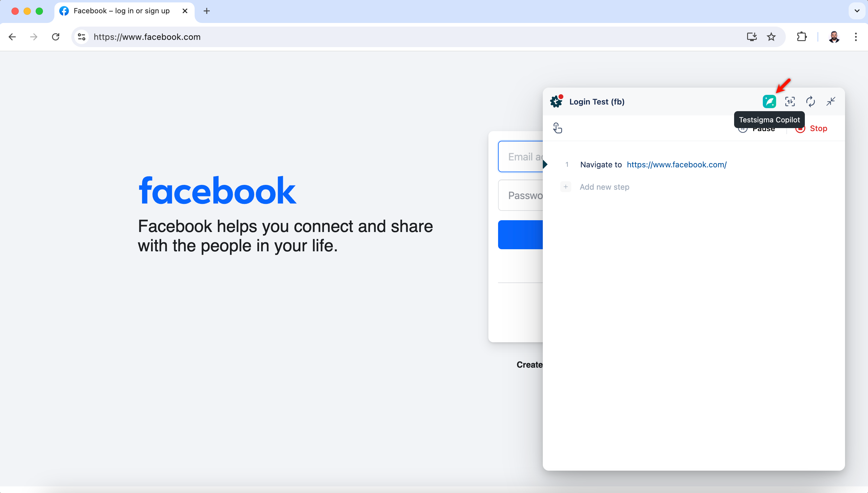This screenshot has height=493, width=868.
Task: Open Testsigma Copilot from the teal icon
Action: click(x=769, y=101)
